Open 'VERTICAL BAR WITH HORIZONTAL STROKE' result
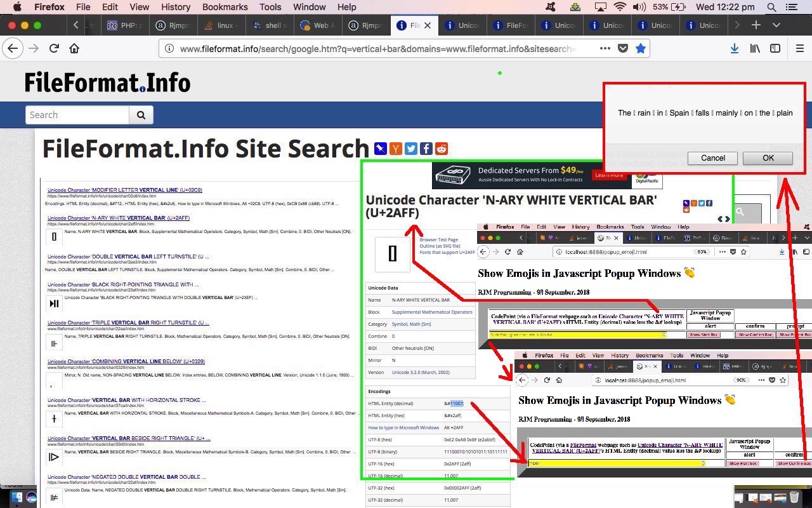812x508 pixels. pyautogui.click(x=126, y=401)
